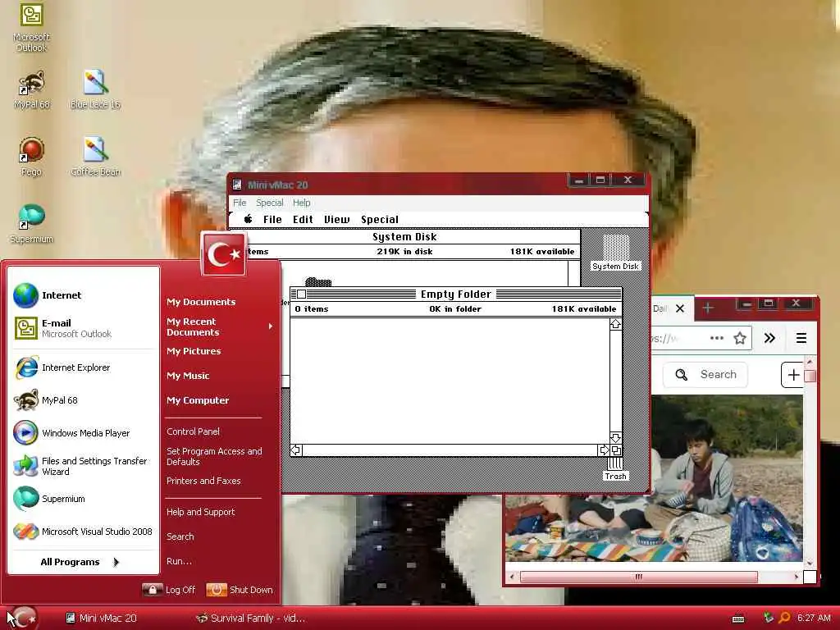Click the Turkish flag user picture
The height and width of the screenshot is (630, 840).
coord(224,254)
